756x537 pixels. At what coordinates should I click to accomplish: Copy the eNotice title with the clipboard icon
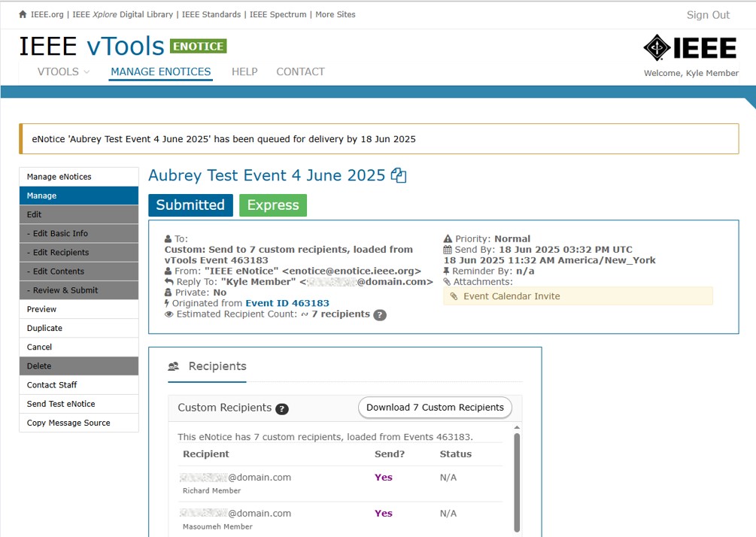pos(399,175)
